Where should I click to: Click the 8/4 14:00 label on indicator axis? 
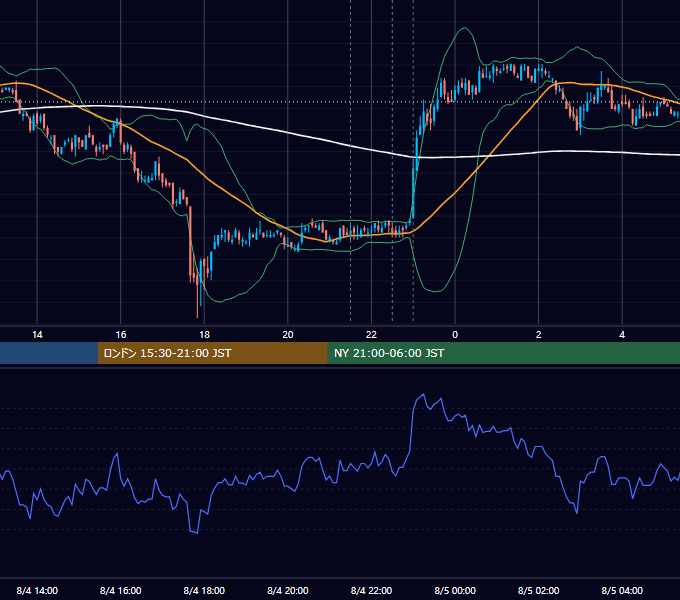[37, 591]
